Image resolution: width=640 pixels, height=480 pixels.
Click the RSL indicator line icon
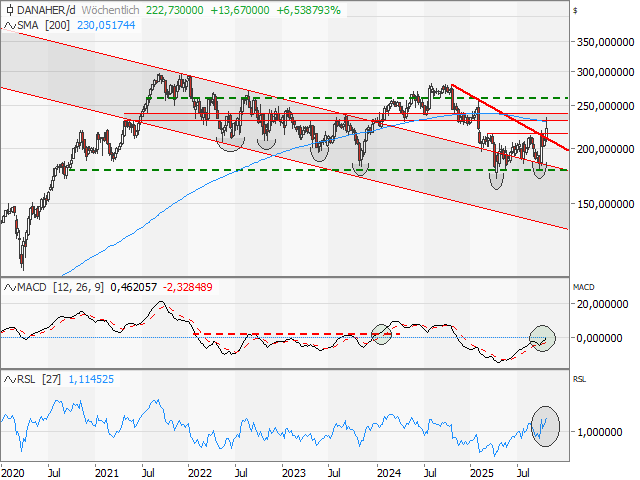click(8, 380)
